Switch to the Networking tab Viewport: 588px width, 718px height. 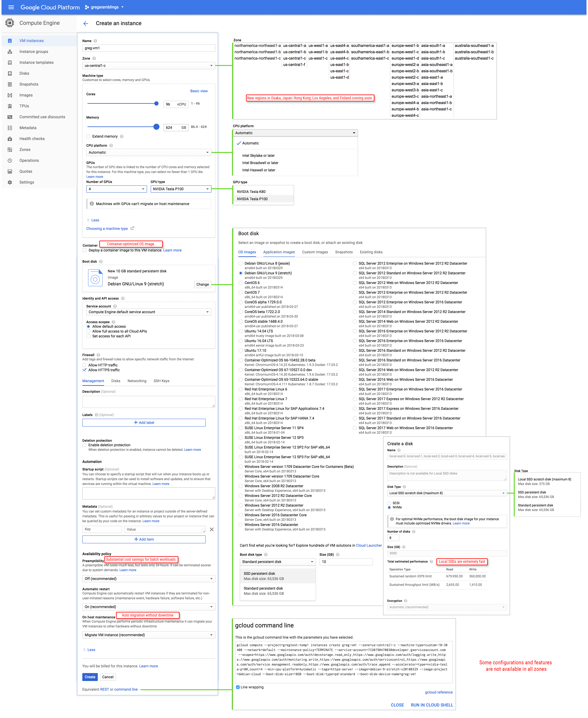(137, 381)
